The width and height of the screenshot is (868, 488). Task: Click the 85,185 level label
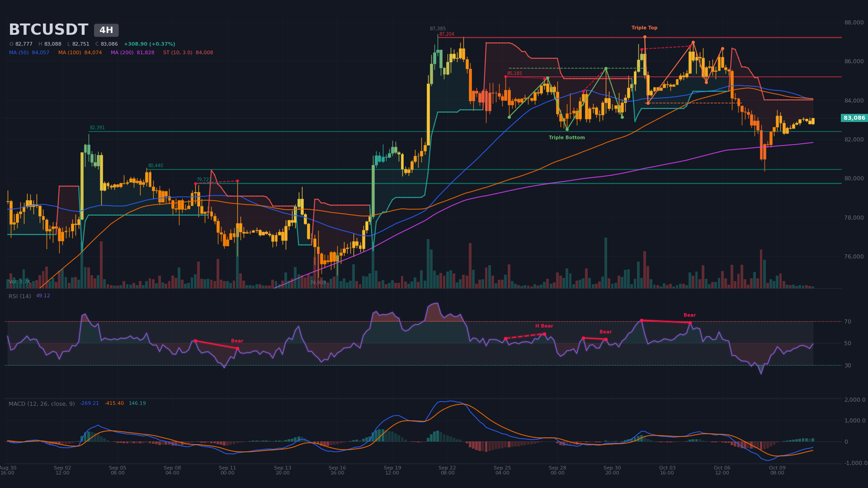tap(515, 74)
